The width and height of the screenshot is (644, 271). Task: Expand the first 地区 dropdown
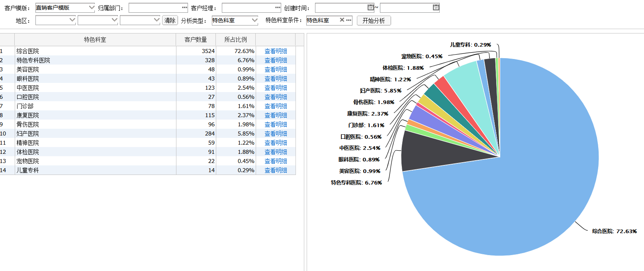[x=72, y=20]
